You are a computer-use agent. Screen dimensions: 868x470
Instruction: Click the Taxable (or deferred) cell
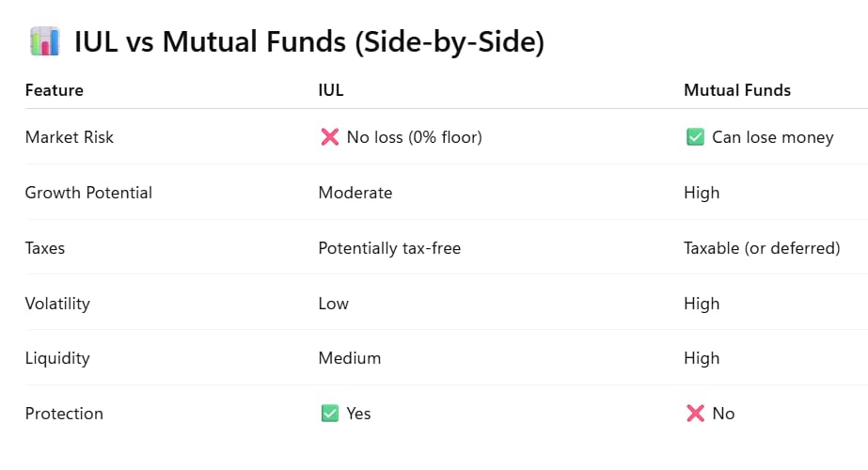(x=763, y=248)
